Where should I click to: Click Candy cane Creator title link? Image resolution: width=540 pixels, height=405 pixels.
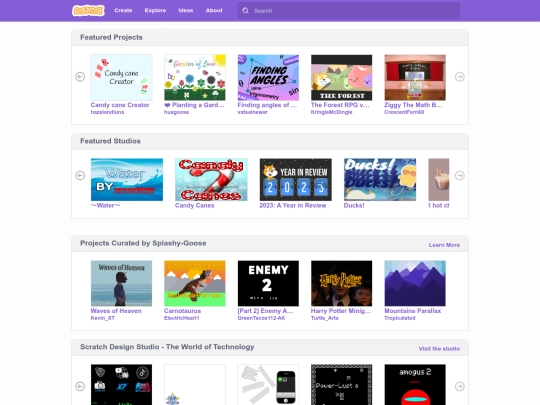(120, 105)
